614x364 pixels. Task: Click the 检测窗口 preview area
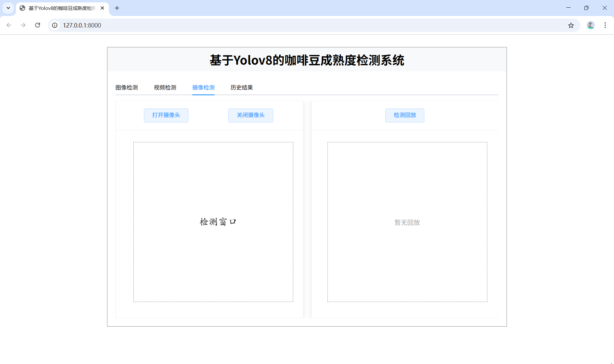(x=213, y=222)
